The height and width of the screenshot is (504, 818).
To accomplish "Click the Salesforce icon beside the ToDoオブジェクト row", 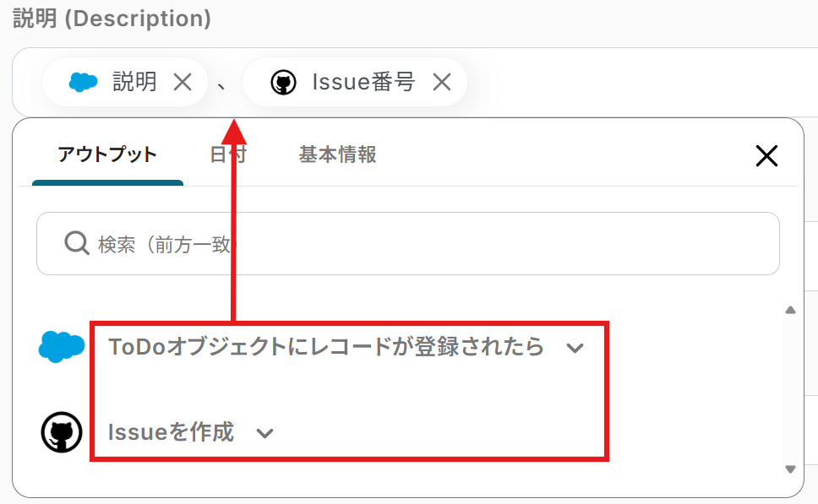I will point(61,347).
